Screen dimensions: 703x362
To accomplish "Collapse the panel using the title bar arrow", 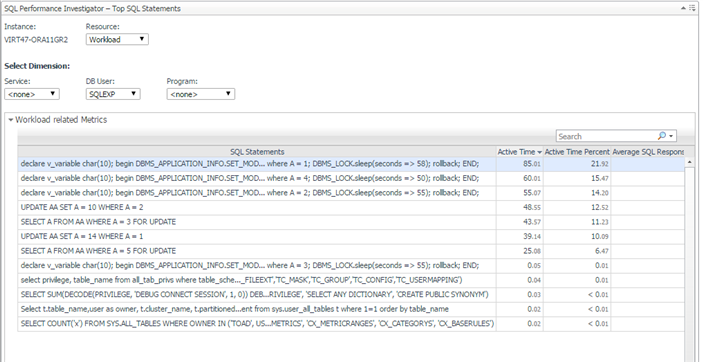I will 683,8.
